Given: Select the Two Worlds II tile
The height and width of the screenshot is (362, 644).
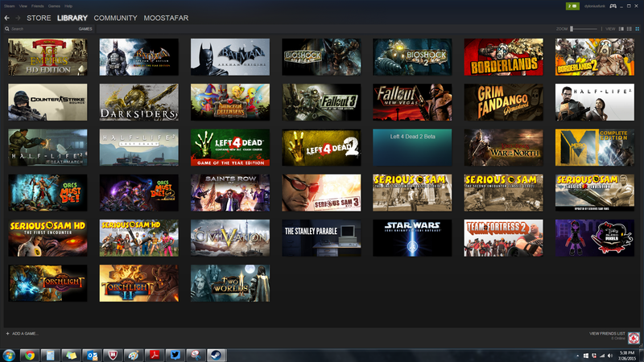Looking at the screenshot, I should tap(230, 283).
